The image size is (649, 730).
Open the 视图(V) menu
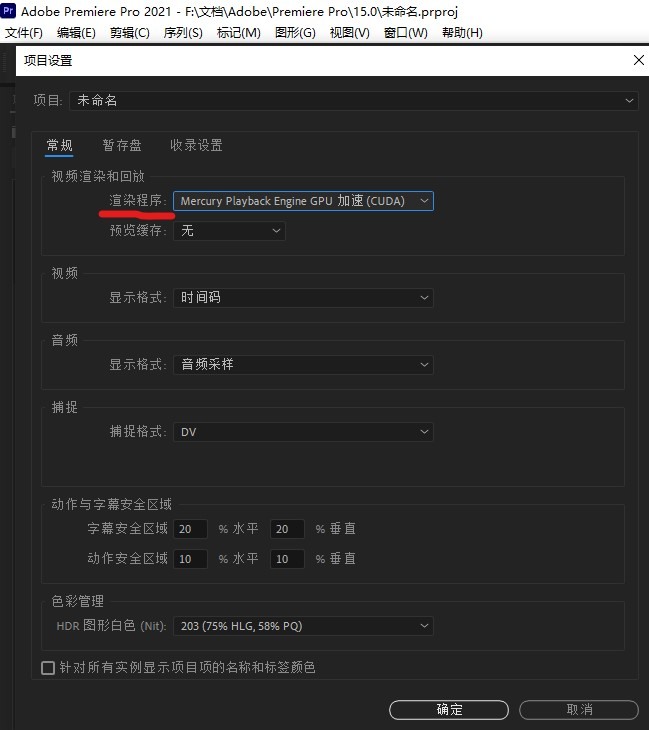point(350,33)
